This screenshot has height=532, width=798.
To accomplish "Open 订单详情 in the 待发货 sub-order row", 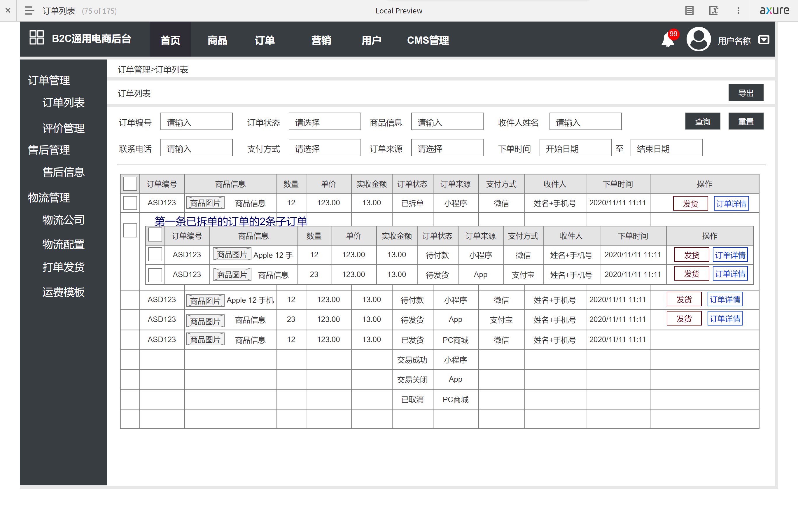I will pyautogui.click(x=730, y=274).
